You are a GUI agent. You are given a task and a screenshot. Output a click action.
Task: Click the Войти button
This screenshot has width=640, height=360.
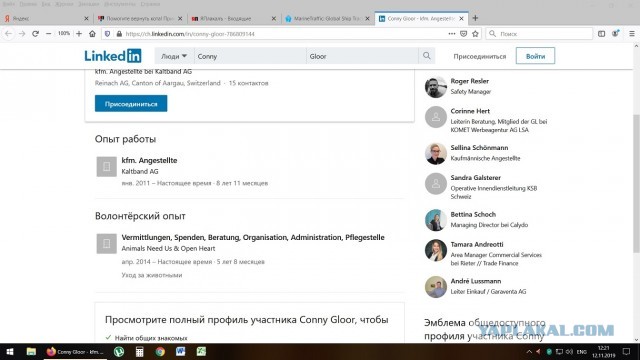point(535,56)
